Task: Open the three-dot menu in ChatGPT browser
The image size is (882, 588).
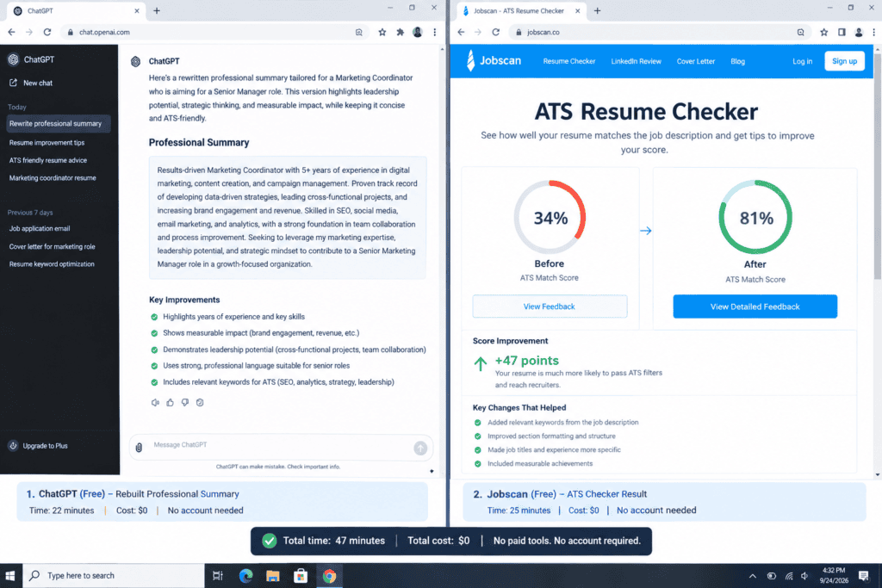Action: (434, 32)
